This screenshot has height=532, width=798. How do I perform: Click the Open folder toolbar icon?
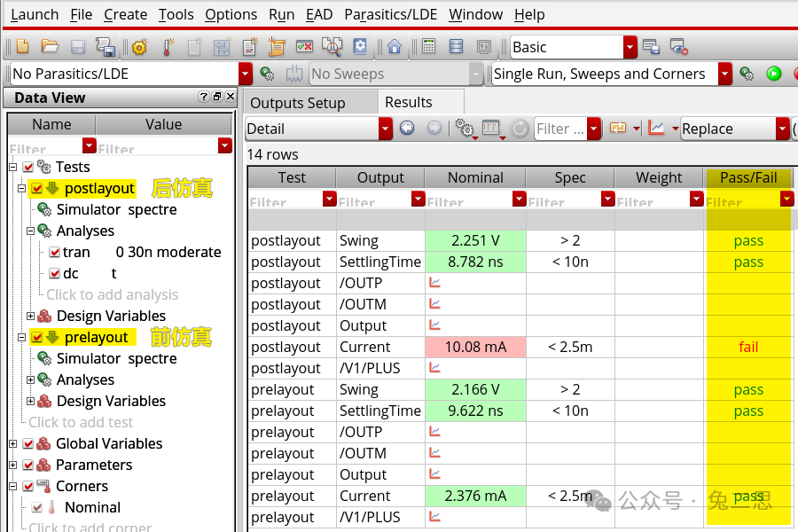pos(50,47)
